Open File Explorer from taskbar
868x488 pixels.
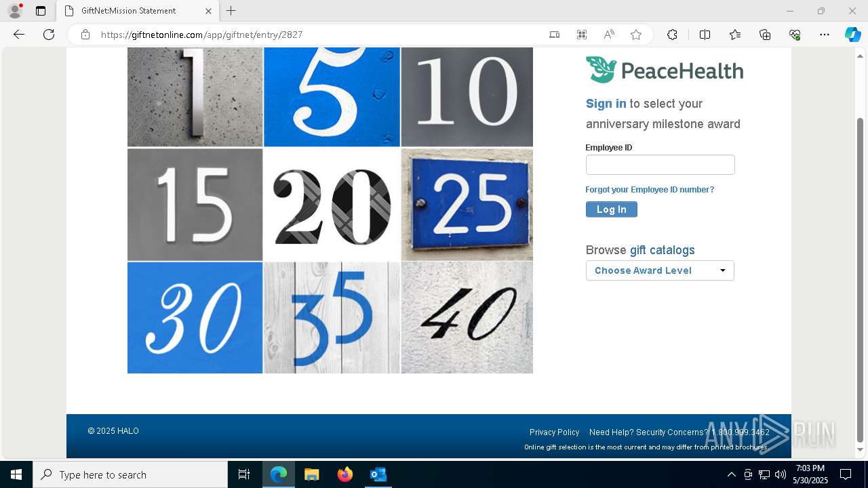[312, 474]
